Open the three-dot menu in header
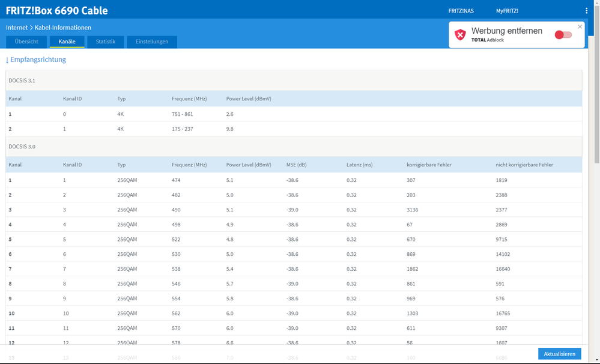The image size is (600, 364). (586, 11)
